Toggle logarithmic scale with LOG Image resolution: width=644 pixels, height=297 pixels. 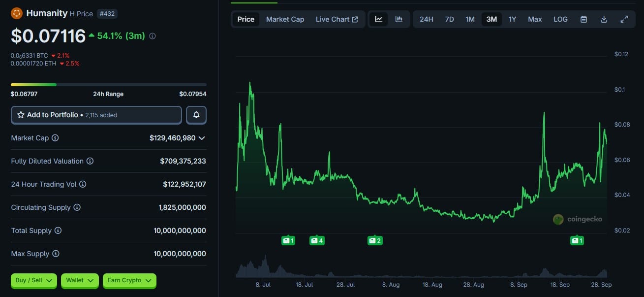(x=560, y=19)
